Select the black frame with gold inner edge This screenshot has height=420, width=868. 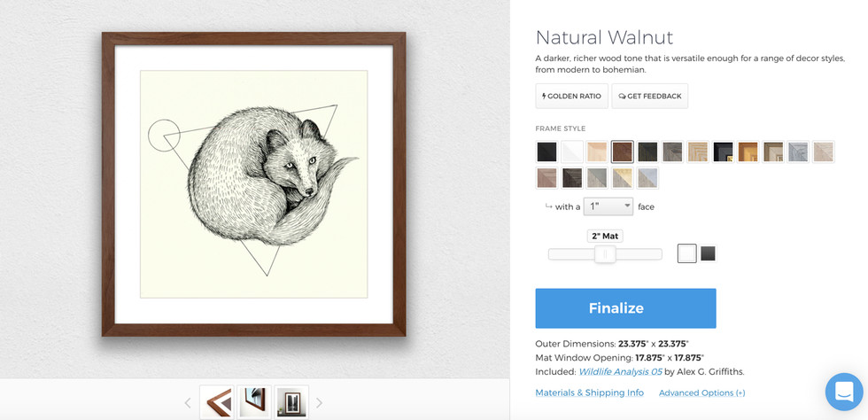click(724, 152)
